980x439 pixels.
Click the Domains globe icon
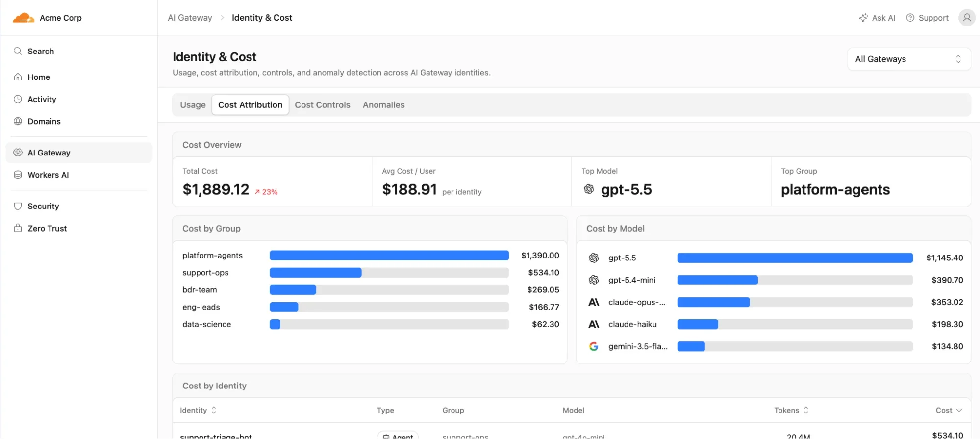click(x=18, y=121)
